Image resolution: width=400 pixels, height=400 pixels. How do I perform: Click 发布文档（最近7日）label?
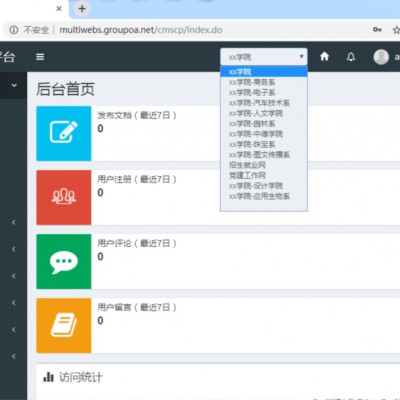click(x=137, y=115)
